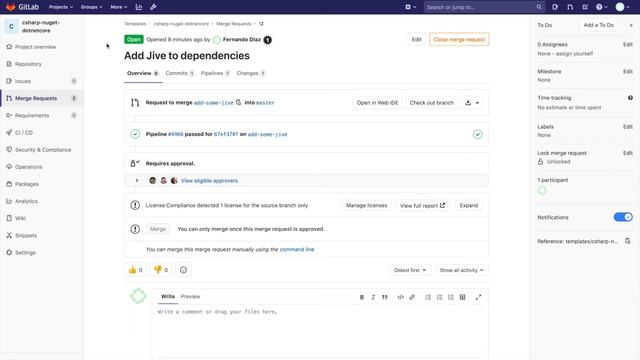
Task: Add a bullet list in comment editor
Action: pos(428,297)
